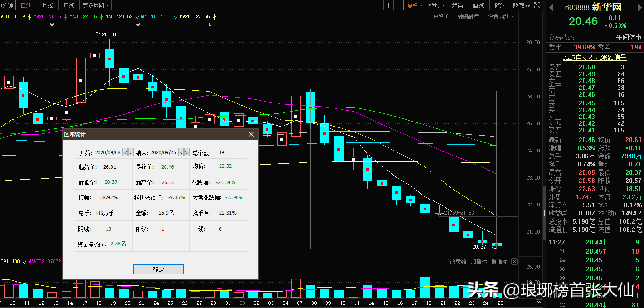Click tick trade row at 11:27
This screenshot has height=308, width=644.
click(595, 243)
